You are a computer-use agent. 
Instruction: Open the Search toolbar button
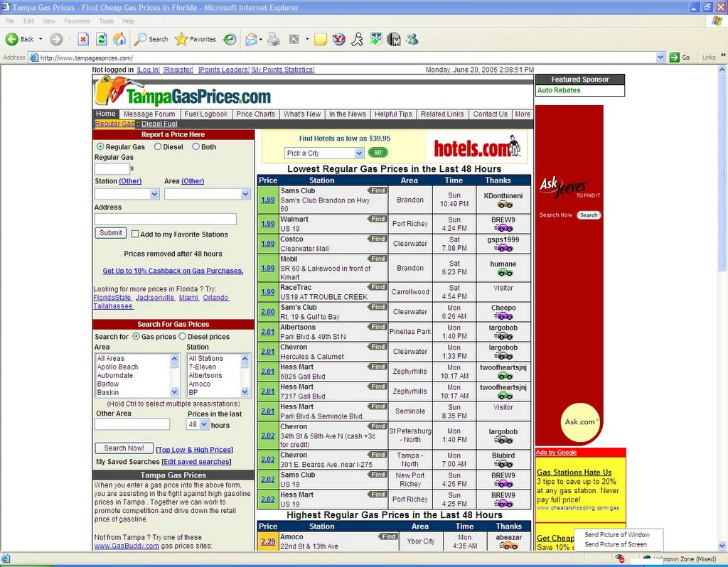[x=151, y=40]
